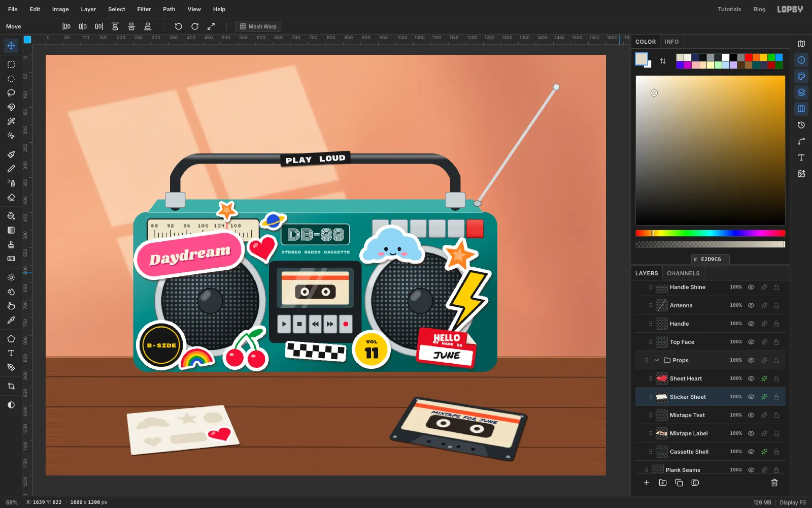
Task: Click the Undo arrow icon
Action: pos(179,26)
